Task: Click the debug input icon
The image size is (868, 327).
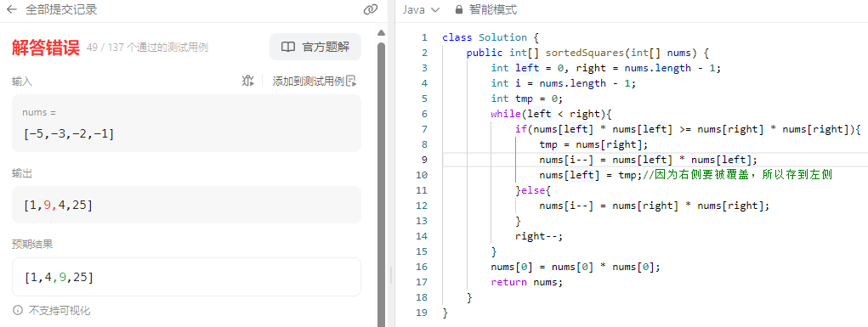Action: pyautogui.click(x=247, y=82)
